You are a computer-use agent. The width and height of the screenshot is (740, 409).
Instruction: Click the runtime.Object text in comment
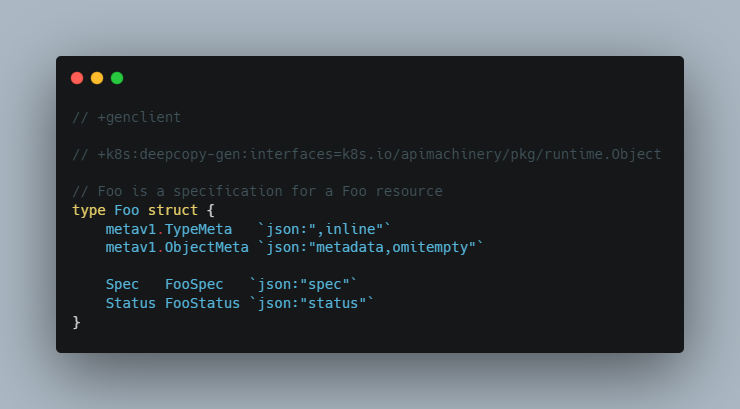point(603,154)
